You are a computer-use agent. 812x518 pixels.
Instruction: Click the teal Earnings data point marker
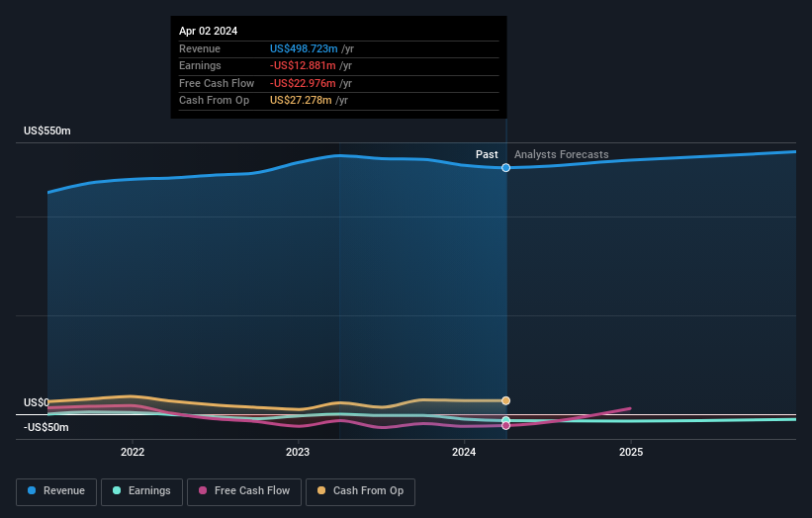pyautogui.click(x=506, y=420)
